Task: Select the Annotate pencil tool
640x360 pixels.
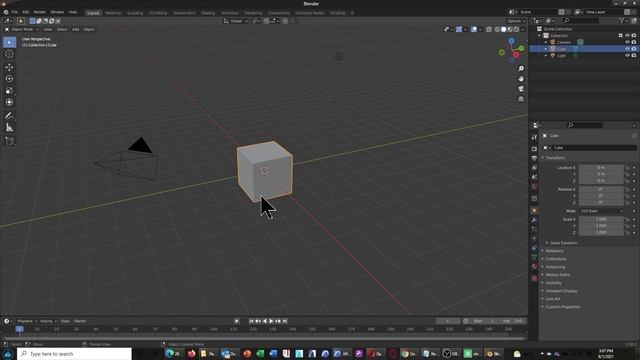Action: tap(9, 116)
